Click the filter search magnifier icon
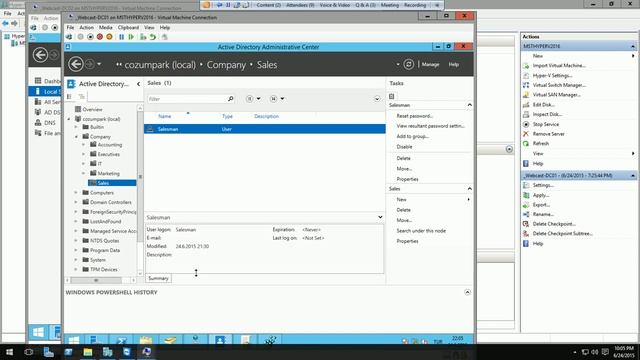 [x=231, y=98]
